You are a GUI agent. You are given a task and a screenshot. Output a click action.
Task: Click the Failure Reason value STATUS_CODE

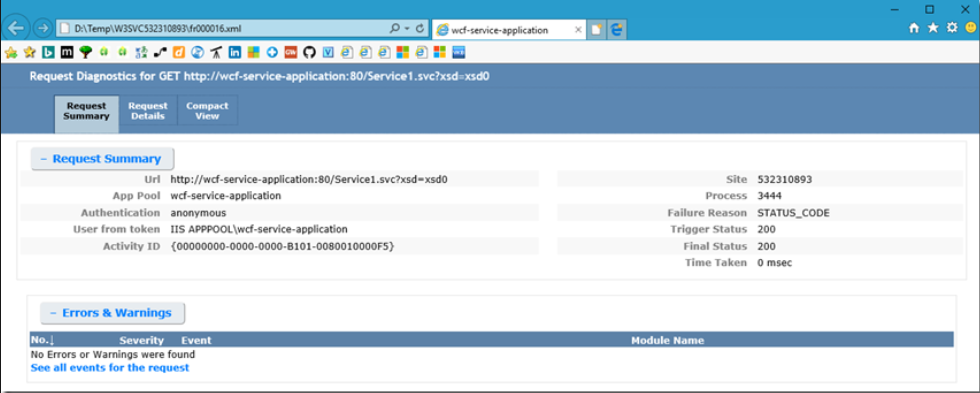[x=793, y=213]
